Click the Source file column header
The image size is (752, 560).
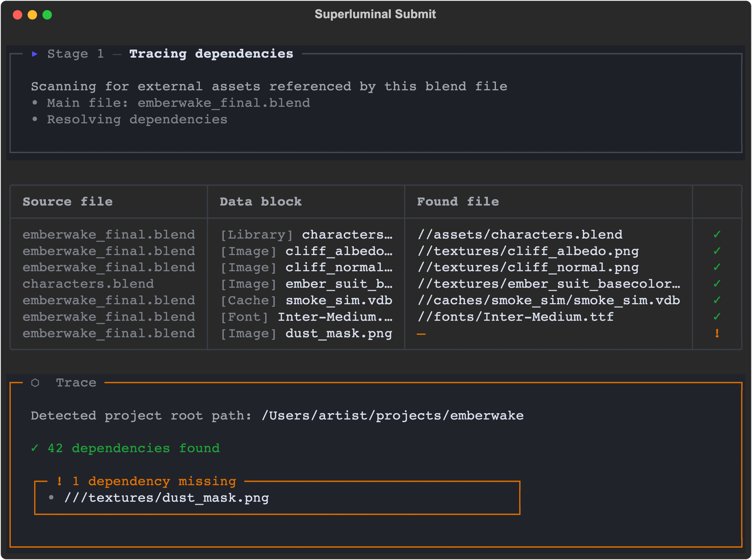pyautogui.click(x=68, y=202)
